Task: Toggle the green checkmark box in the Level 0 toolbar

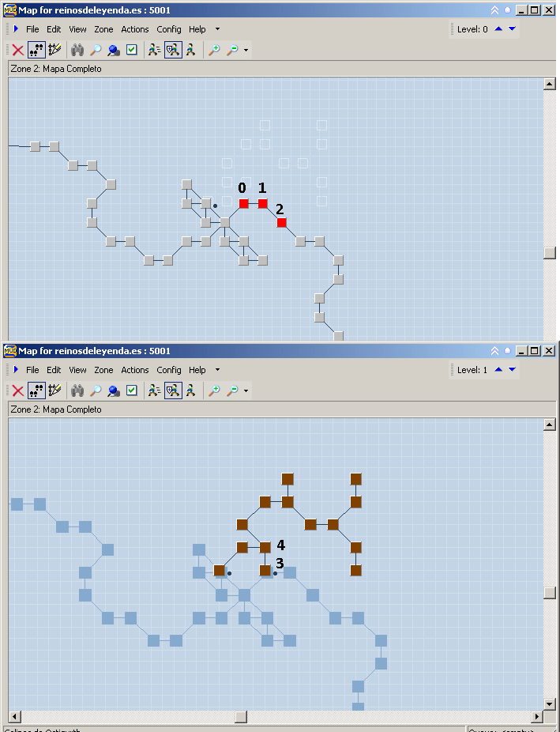Action: (132, 50)
